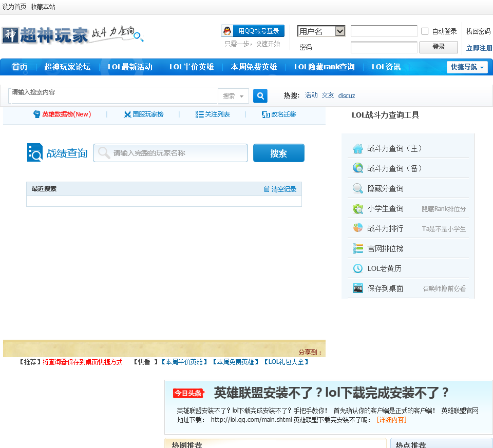Click the 英雄数据榜(New) text link
This screenshot has height=448, width=493.
tap(67, 114)
